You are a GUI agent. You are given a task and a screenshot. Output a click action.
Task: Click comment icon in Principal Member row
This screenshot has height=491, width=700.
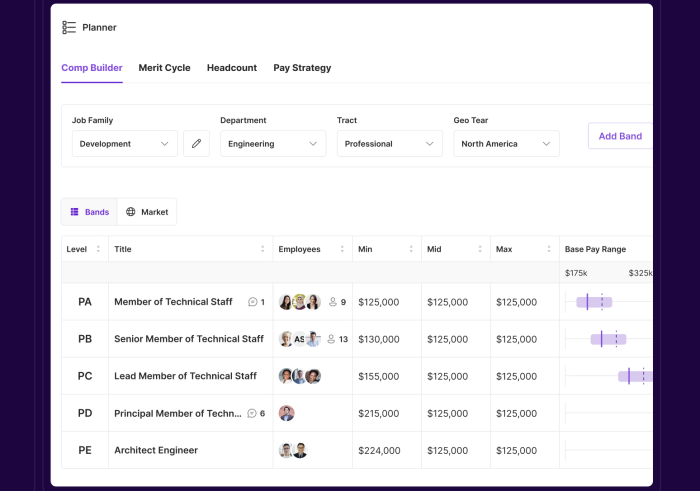pos(251,413)
